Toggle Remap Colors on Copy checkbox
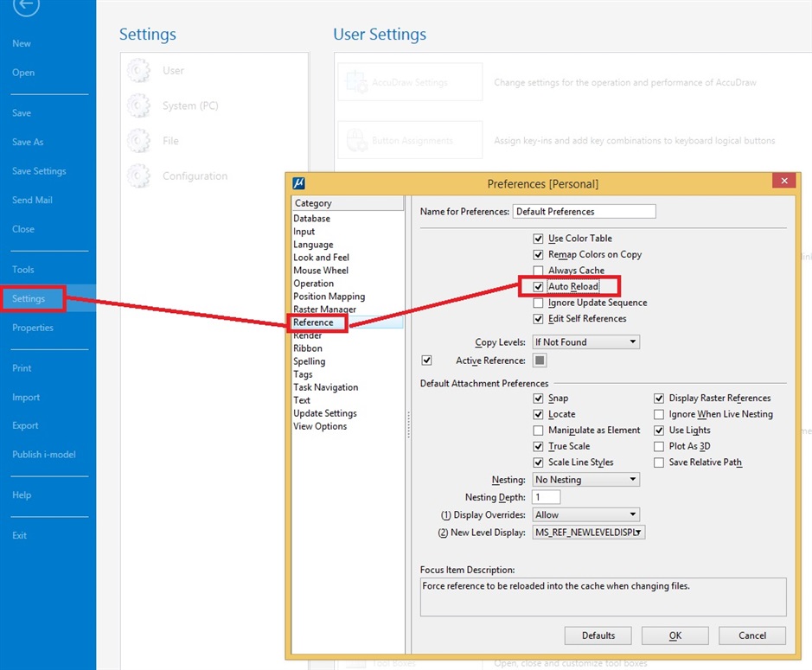This screenshot has height=670, width=812. 538,255
